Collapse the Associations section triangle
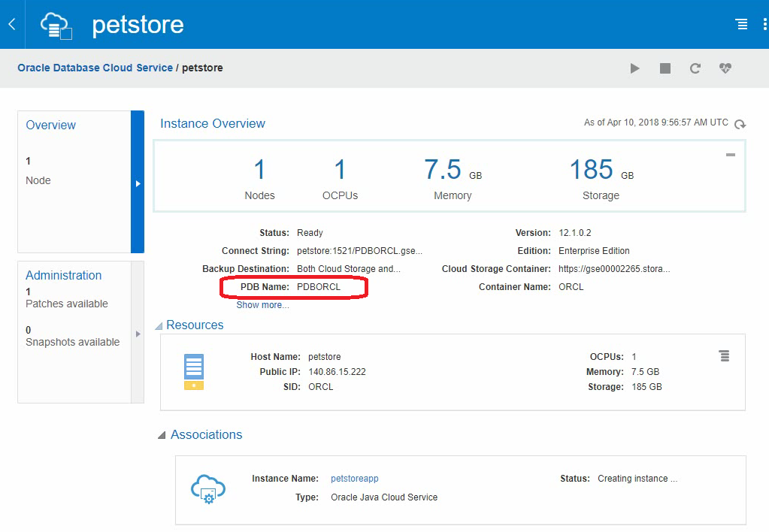This screenshot has width=769, height=532. 162,435
